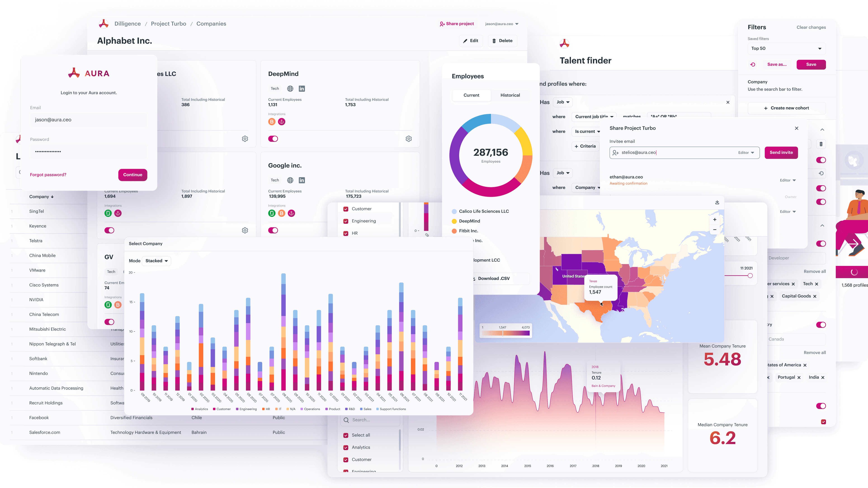Viewport: 868px width, 488px height.
Task: Click the anchor integration icon on the DeepMind card
Action: pos(282,122)
